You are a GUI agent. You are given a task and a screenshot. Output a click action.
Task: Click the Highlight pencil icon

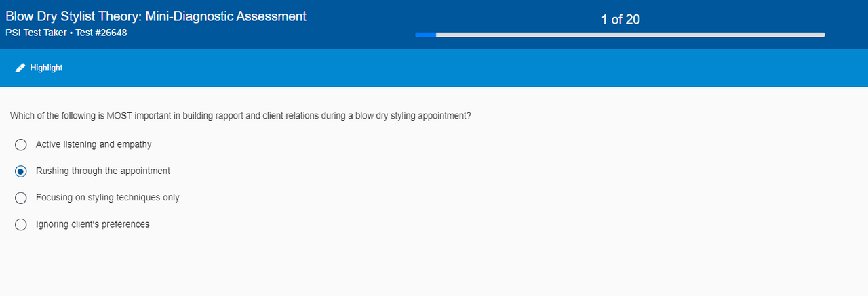[x=20, y=68]
